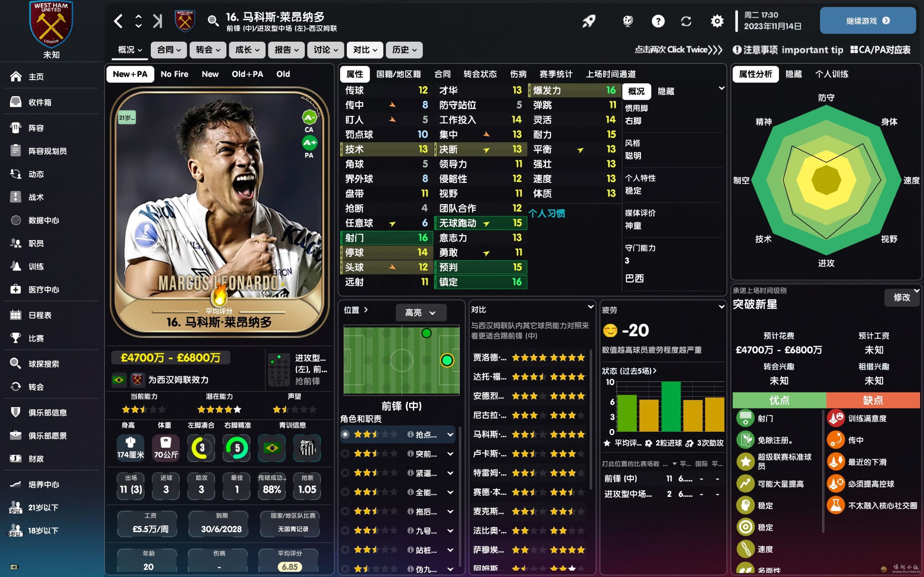This screenshot has width=924, height=577.
Task: Open 球探搜索 scout search in sidebar
Action: pos(43,364)
